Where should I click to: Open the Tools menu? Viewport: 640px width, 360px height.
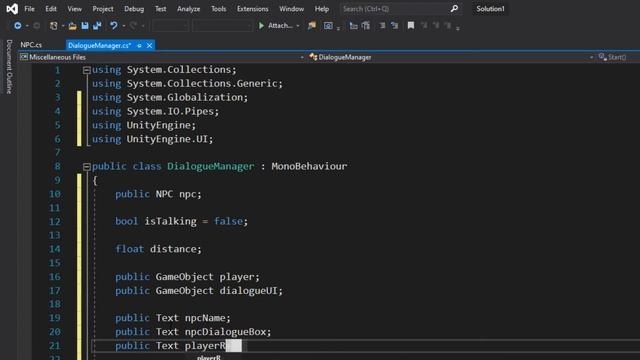pyautogui.click(x=218, y=9)
